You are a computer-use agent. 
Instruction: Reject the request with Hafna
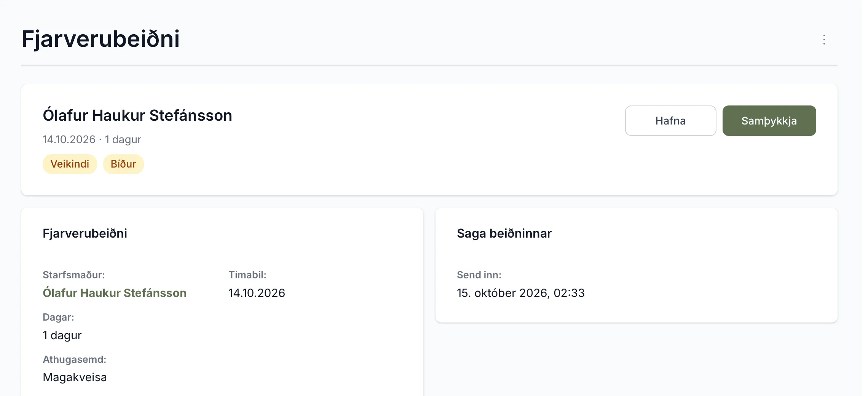click(x=670, y=121)
